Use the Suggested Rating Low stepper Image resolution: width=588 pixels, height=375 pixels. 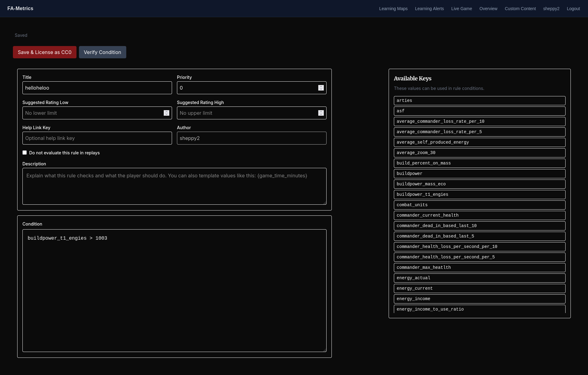167,113
